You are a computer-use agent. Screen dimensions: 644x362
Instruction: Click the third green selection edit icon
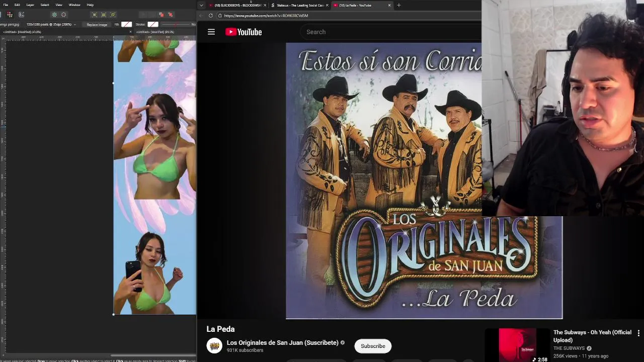(x=113, y=15)
